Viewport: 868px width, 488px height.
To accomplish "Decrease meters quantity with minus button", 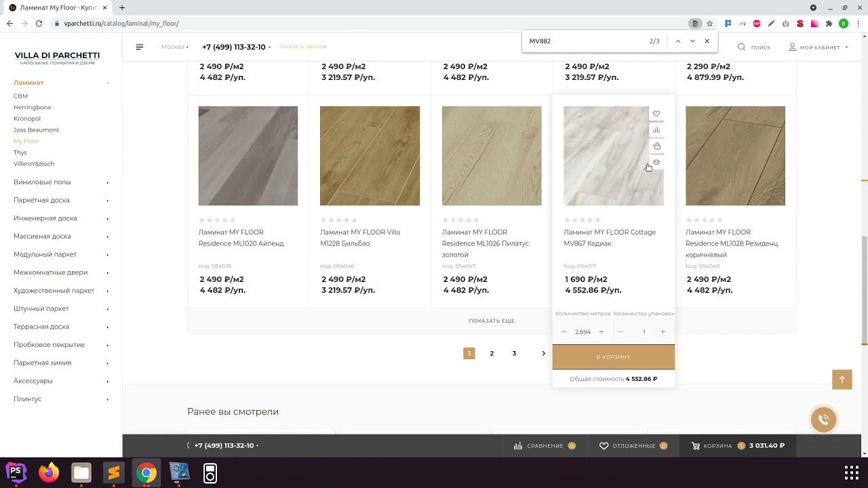I will [x=564, y=332].
